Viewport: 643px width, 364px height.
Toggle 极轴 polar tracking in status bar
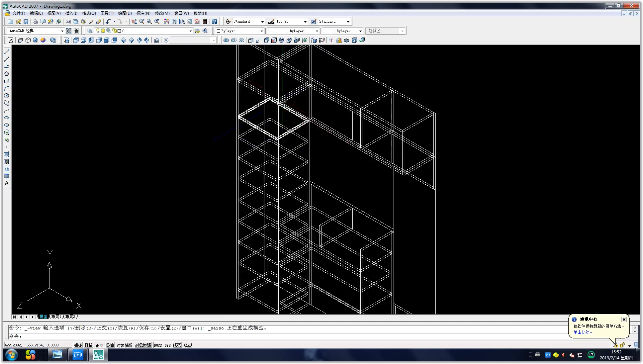[110, 345]
